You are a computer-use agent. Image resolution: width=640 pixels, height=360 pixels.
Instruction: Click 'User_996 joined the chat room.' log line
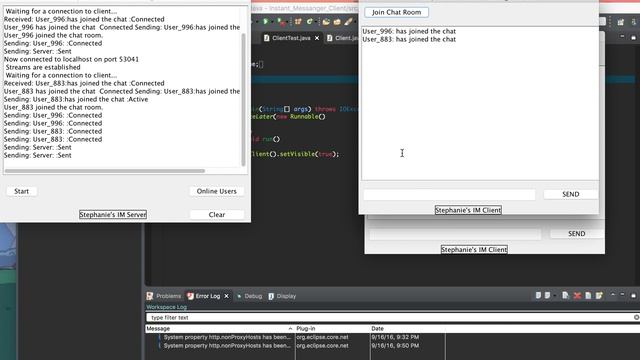click(53, 36)
